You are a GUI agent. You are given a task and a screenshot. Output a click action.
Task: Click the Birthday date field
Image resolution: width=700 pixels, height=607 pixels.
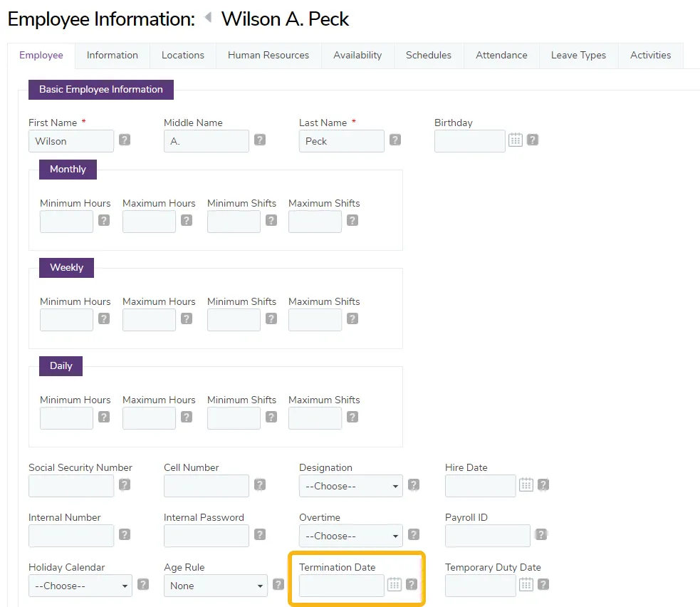coord(470,141)
